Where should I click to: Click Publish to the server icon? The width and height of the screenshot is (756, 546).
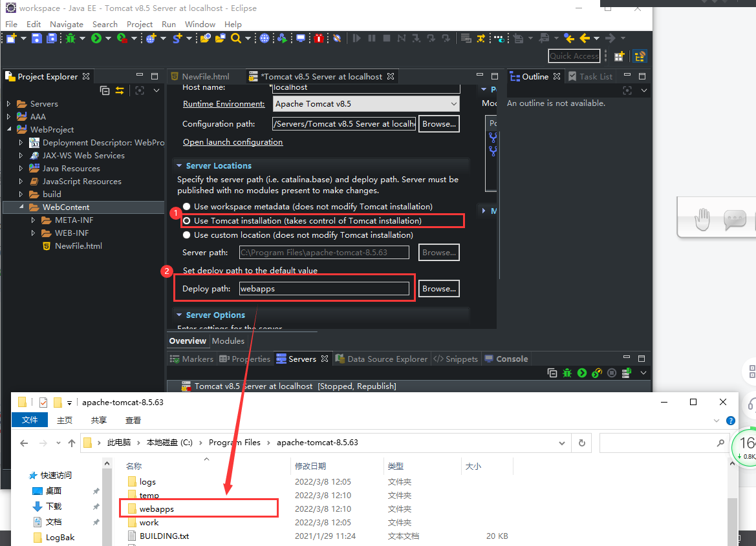tap(627, 373)
